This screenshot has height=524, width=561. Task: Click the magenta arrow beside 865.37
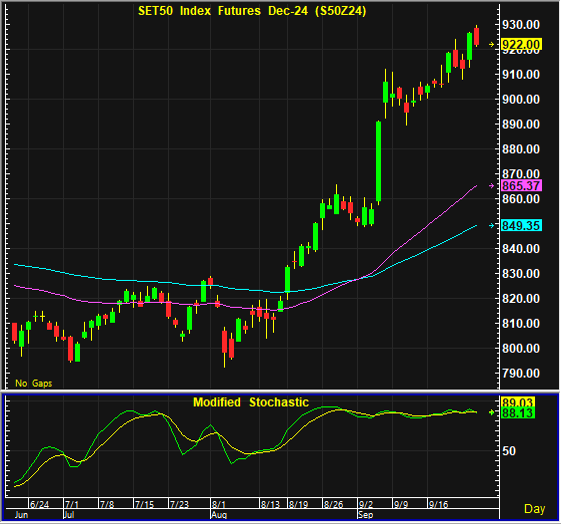[492, 186]
